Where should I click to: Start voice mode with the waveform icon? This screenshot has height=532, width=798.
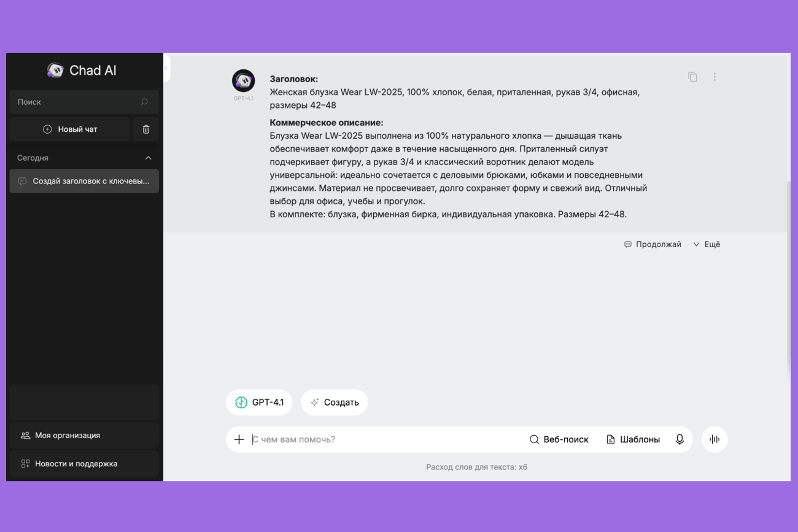click(x=715, y=439)
